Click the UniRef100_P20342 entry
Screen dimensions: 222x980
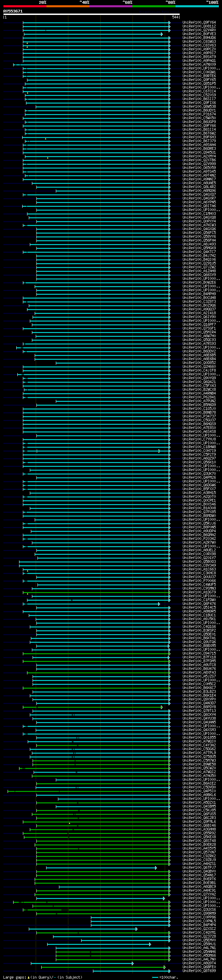[199, 539]
